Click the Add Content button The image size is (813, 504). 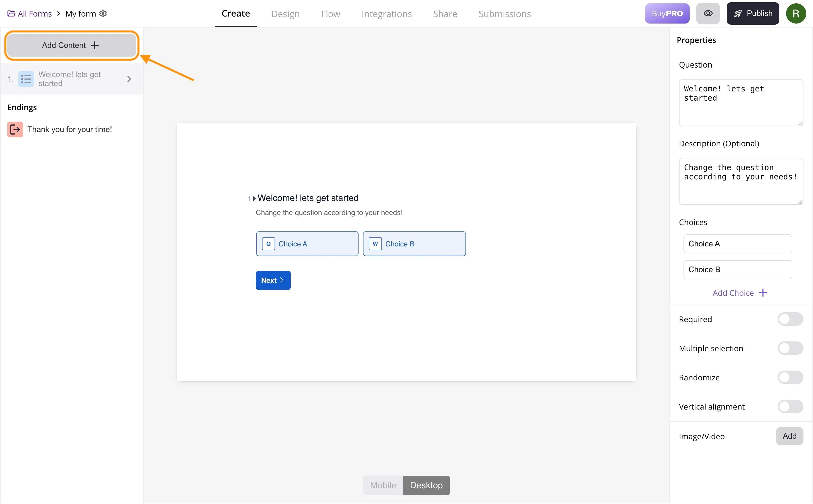[72, 45]
